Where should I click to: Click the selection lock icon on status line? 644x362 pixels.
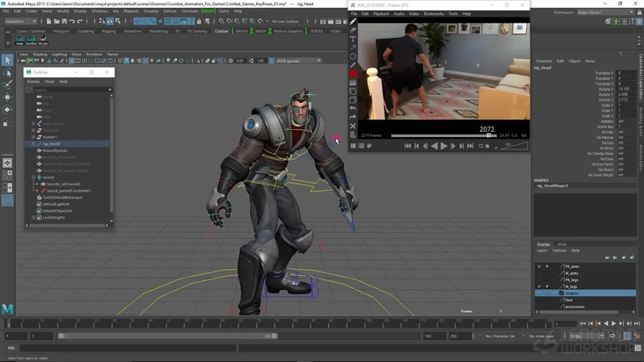[x=199, y=21]
